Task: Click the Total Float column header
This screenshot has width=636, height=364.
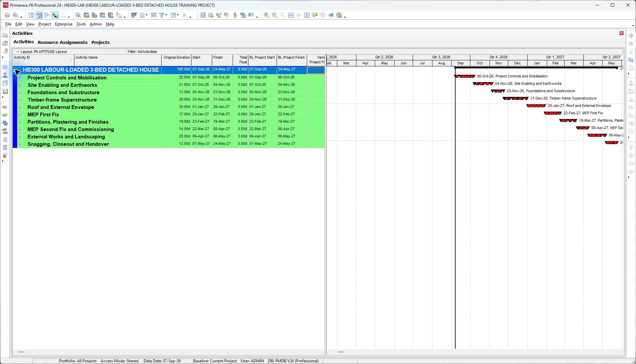Action: (x=240, y=60)
